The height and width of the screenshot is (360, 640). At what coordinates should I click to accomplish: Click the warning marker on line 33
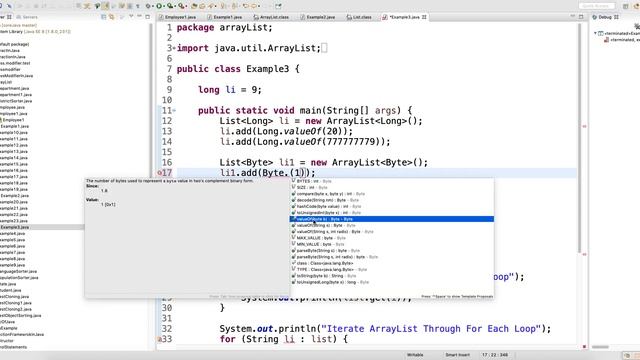point(160,339)
